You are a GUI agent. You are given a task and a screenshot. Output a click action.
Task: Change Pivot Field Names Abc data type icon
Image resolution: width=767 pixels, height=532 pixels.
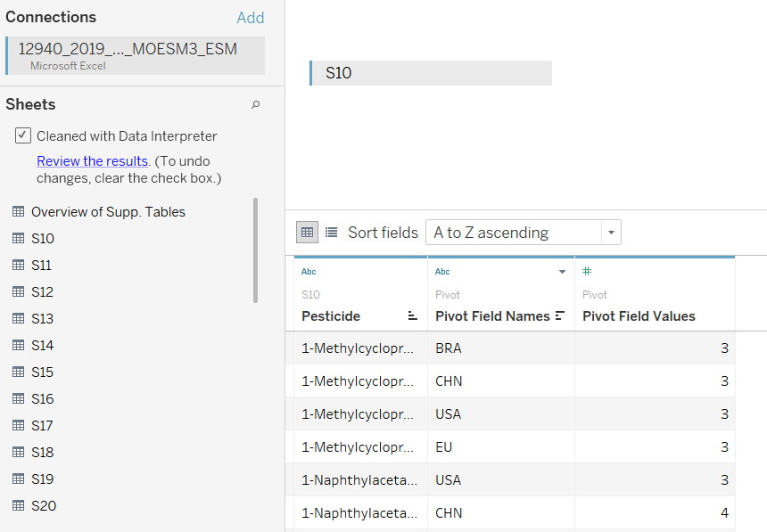442,272
